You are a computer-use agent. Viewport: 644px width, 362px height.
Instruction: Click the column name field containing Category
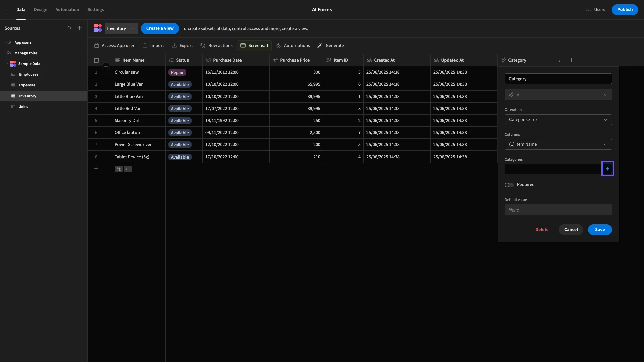click(x=558, y=79)
